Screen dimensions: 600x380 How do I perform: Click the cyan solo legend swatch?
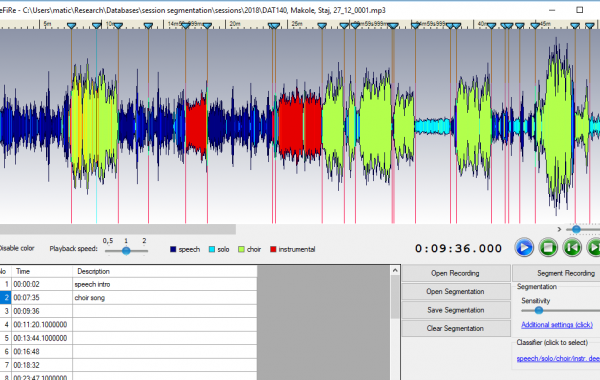(212, 250)
